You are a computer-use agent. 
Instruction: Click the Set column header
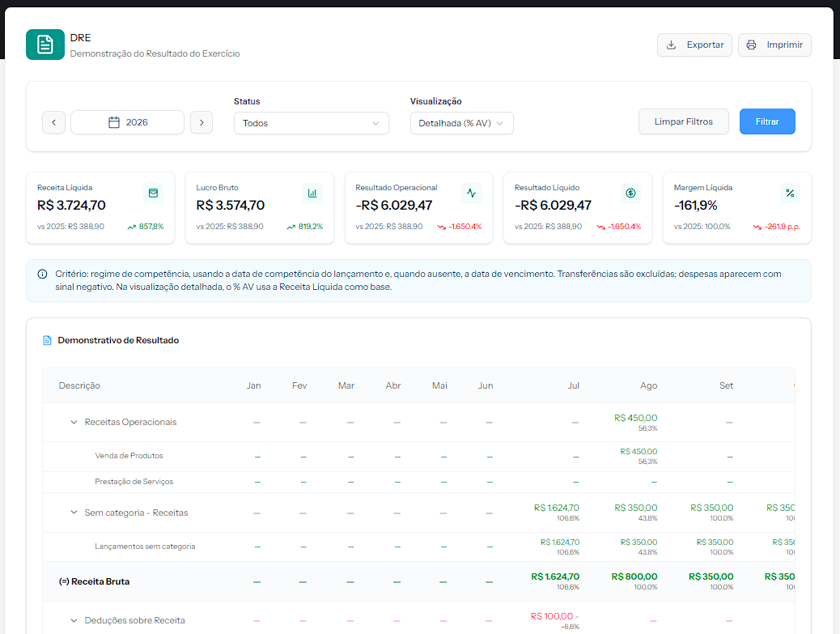point(727,386)
